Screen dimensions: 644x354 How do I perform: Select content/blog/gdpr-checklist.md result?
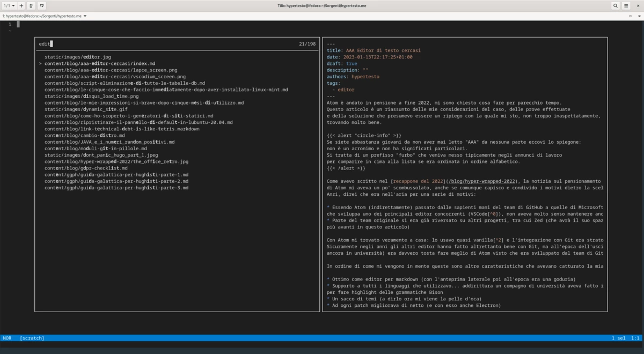pos(86,168)
